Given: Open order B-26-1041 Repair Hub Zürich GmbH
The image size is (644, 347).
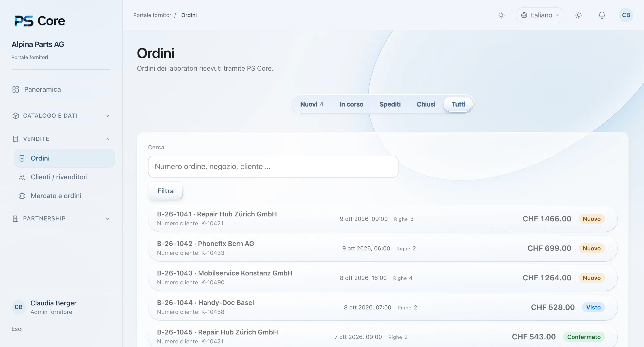Looking at the screenshot, I should [x=383, y=219].
